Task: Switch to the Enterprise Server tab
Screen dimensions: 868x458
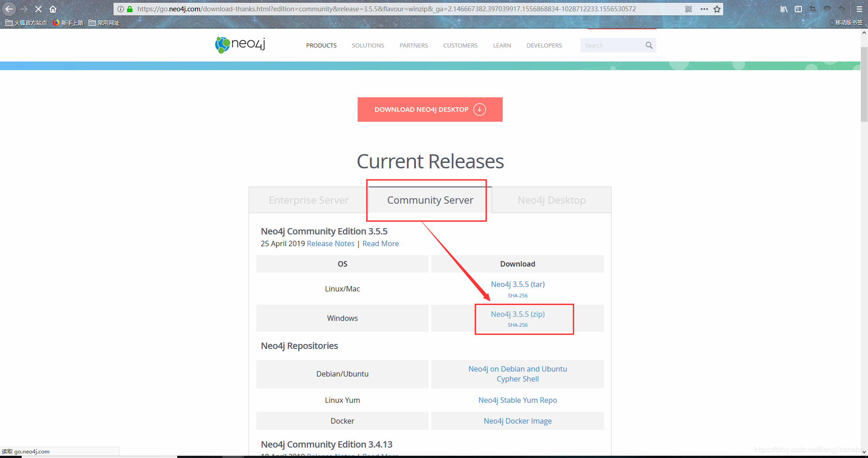Action: [308, 200]
